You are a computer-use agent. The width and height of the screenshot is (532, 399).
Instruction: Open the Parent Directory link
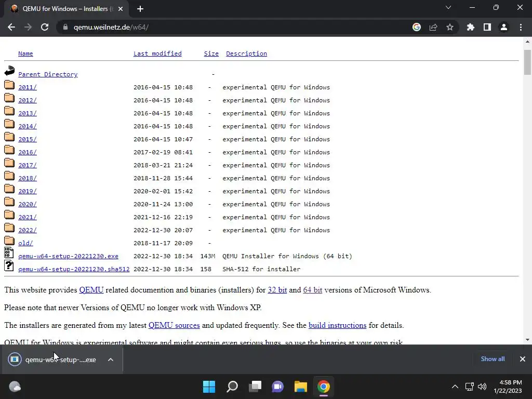coord(48,74)
